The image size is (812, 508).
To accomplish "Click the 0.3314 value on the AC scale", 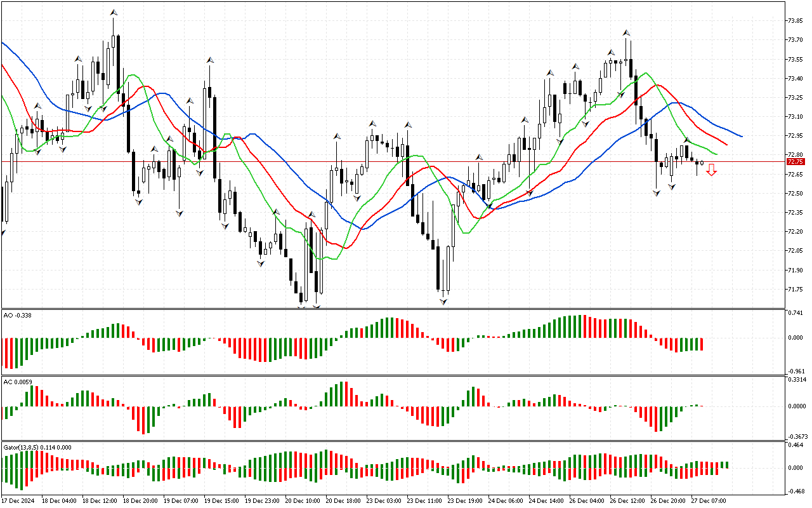I will point(796,380).
